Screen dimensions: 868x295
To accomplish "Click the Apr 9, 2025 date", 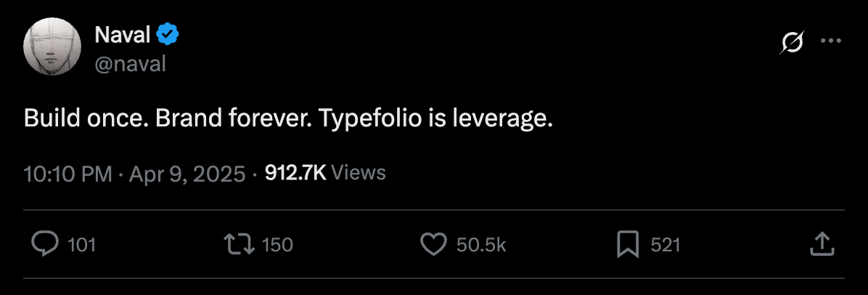I will click(187, 174).
